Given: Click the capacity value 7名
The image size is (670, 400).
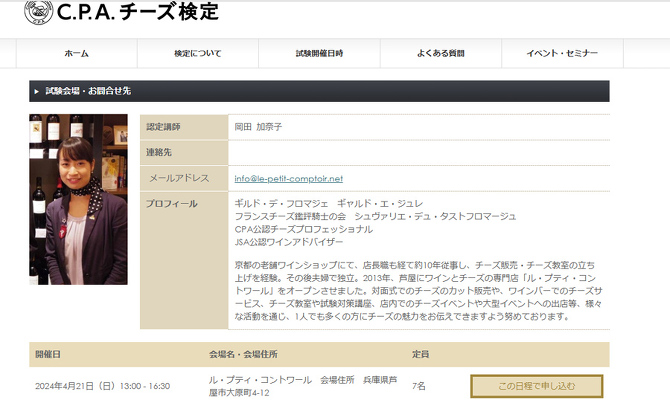Looking at the screenshot, I should (x=419, y=386).
